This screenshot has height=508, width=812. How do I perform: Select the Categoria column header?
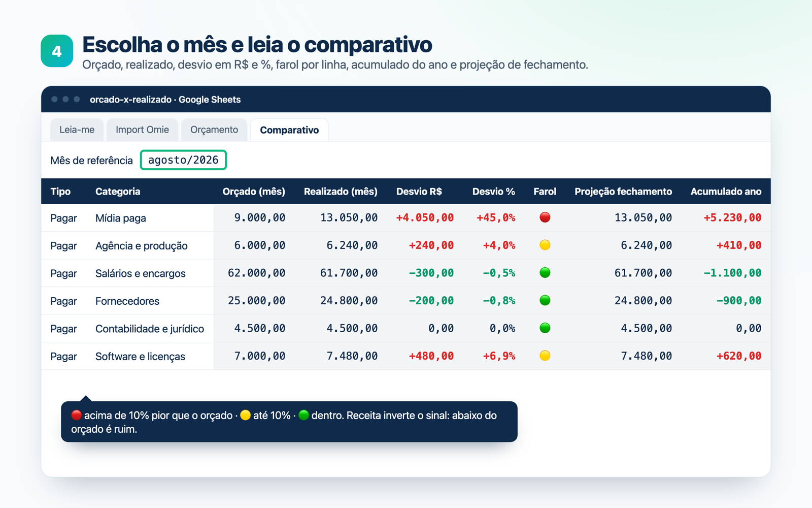point(118,192)
